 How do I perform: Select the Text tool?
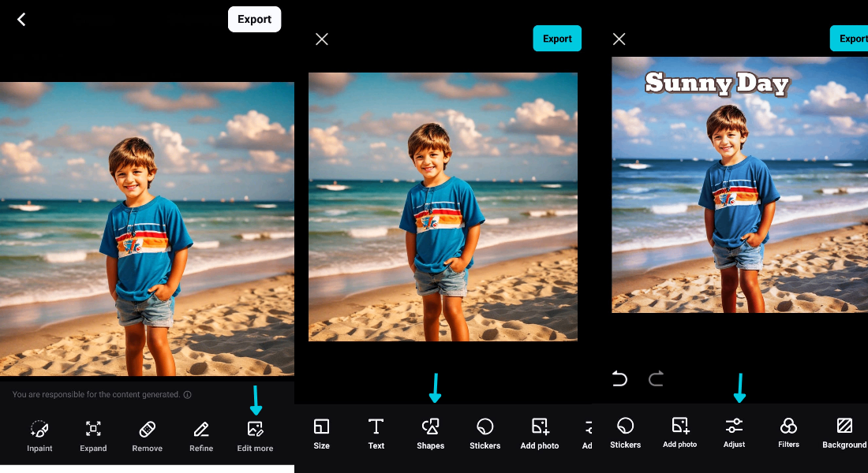coord(376,434)
